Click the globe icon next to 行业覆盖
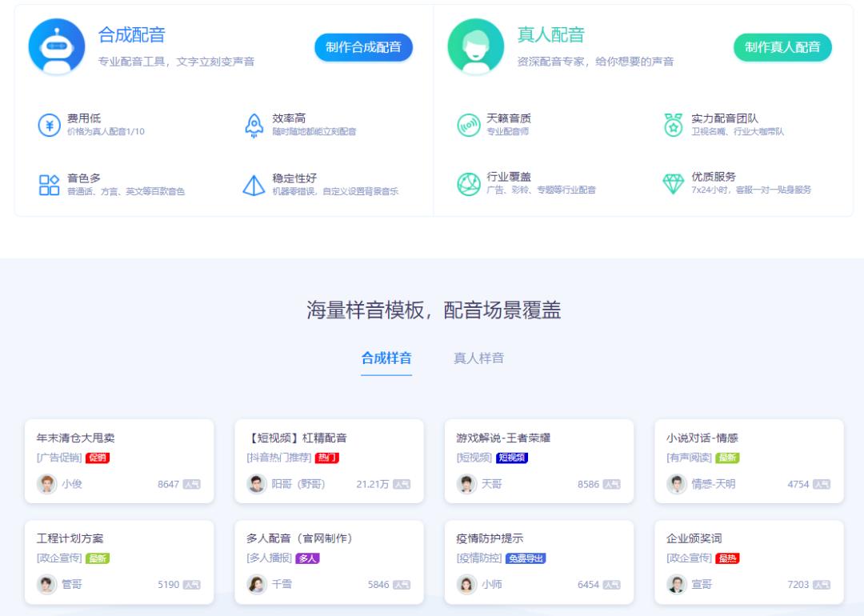 click(470, 186)
